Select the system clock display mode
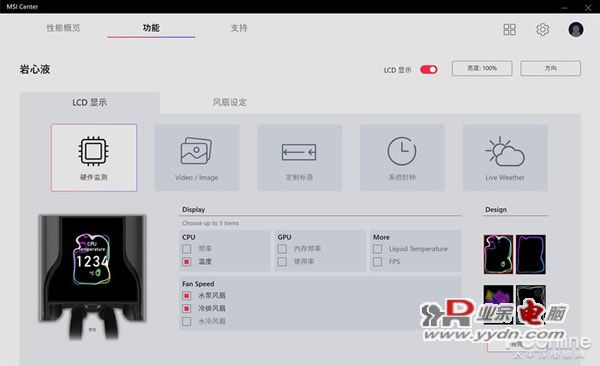The height and width of the screenshot is (366, 600). pos(402,157)
